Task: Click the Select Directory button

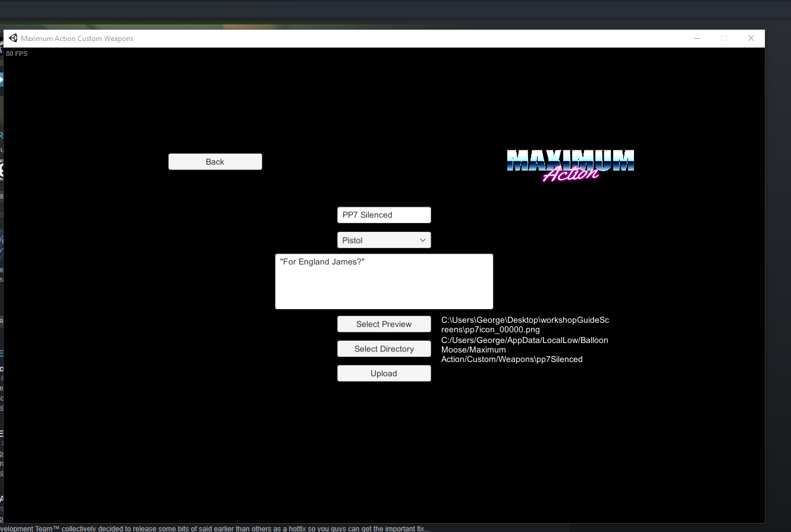Action: pyautogui.click(x=384, y=349)
